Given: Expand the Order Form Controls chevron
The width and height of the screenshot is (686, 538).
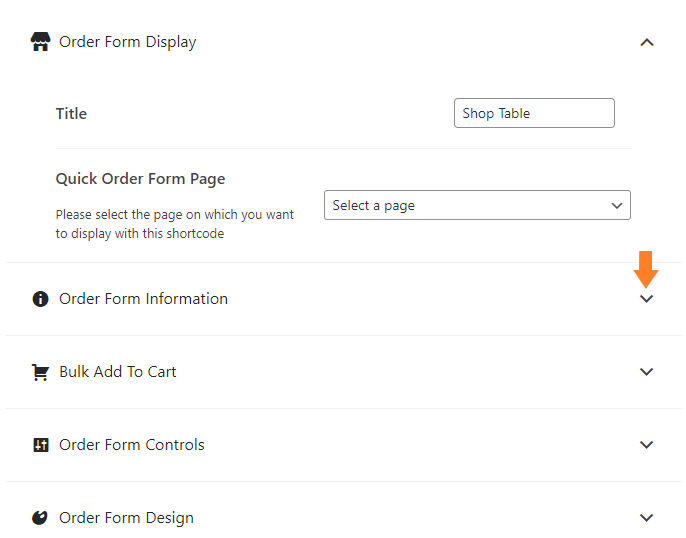Looking at the screenshot, I should point(646,445).
